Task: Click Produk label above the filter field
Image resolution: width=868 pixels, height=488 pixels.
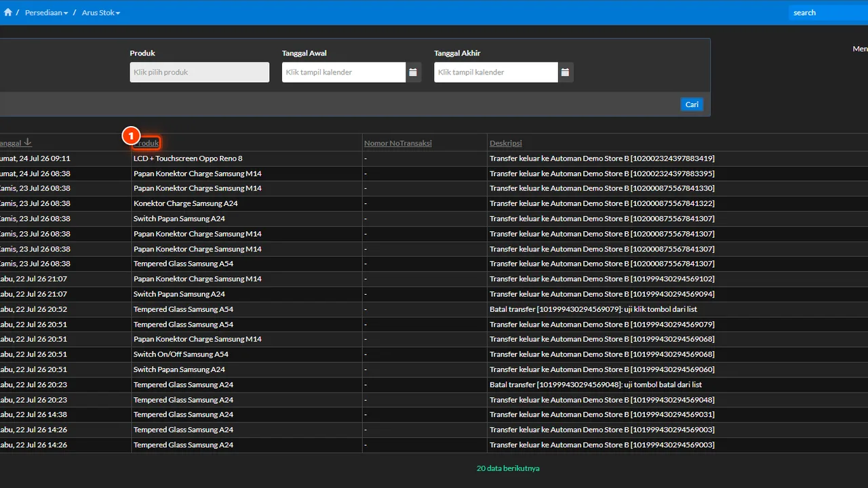Action: 142,54
